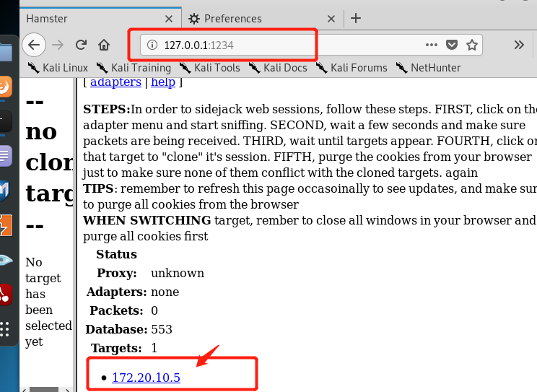Open the eye icon app in dock
The image size is (537, 392).
point(6,261)
